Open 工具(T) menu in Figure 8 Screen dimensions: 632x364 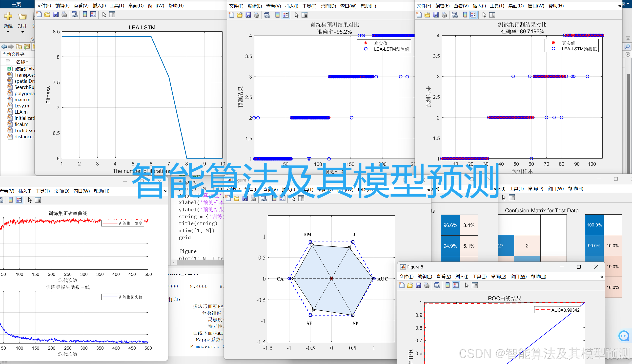[x=479, y=276]
